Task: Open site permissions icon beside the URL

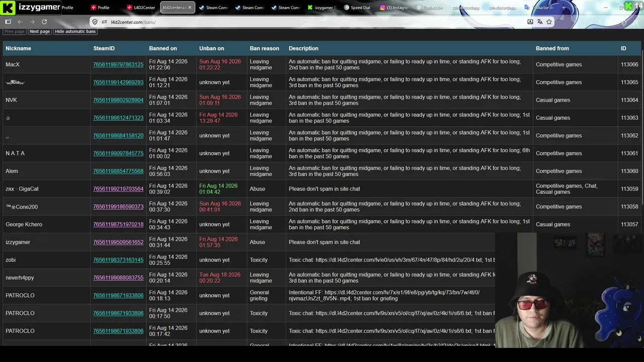Action: [x=104, y=22]
